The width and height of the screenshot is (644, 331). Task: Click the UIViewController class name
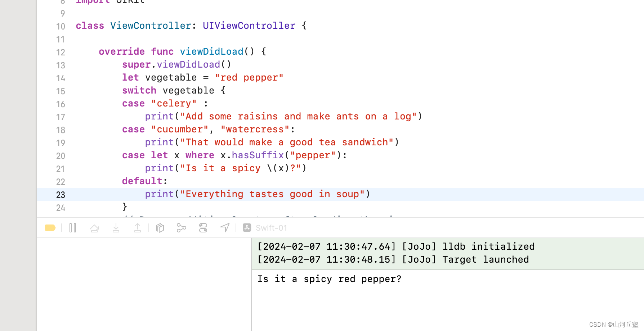(249, 26)
